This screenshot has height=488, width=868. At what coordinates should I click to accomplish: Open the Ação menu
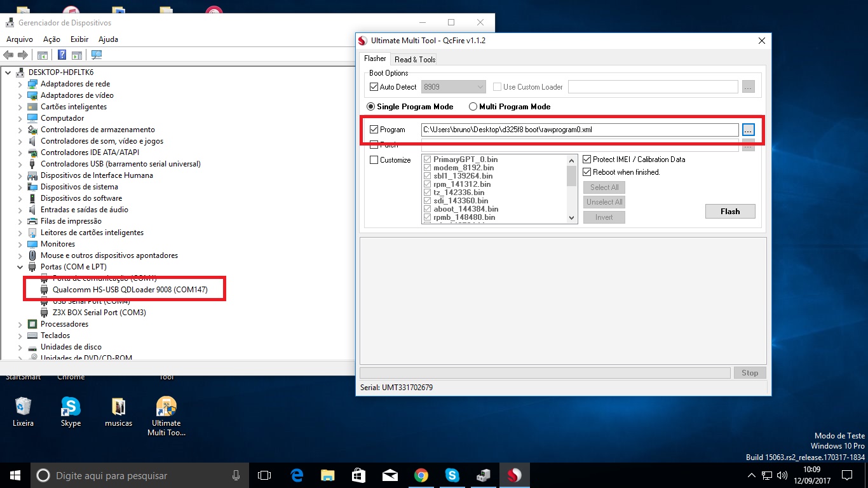pos(51,39)
